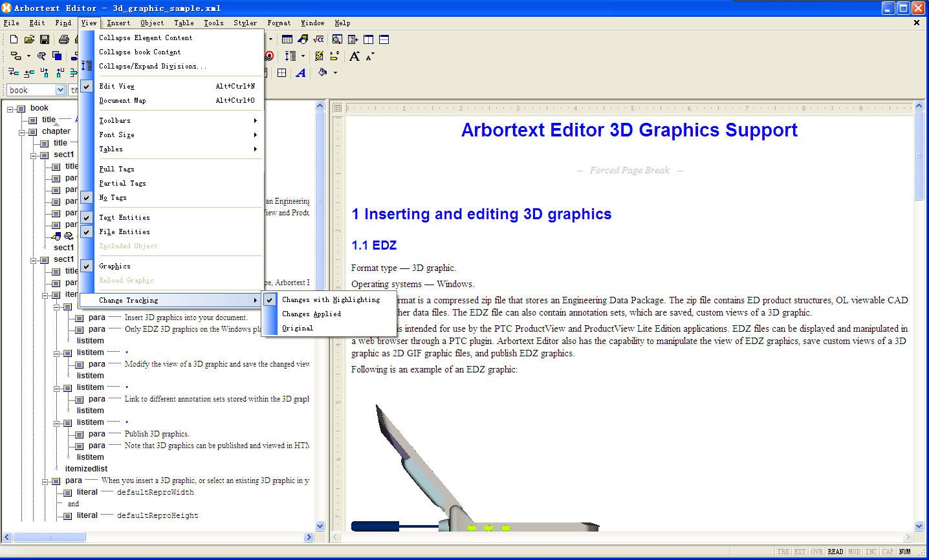Open the paint bucket color dropdown arrow
The width and height of the screenshot is (929, 560).
tap(335, 72)
